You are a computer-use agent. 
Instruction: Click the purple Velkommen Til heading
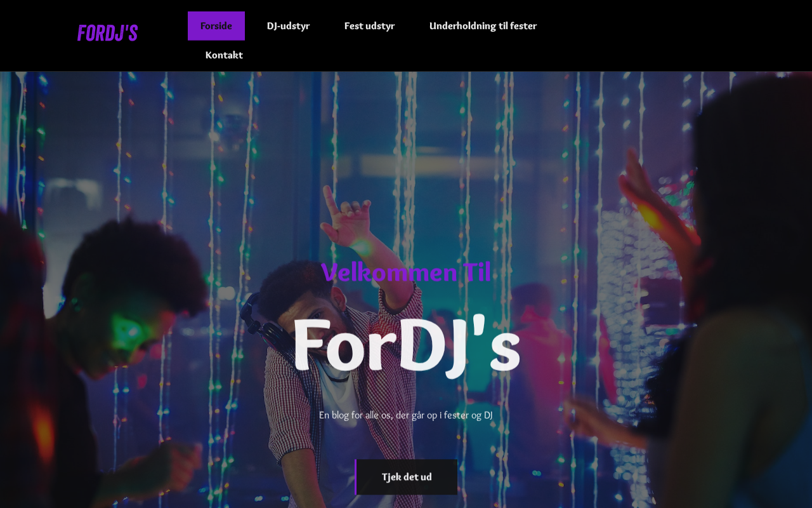(406, 272)
